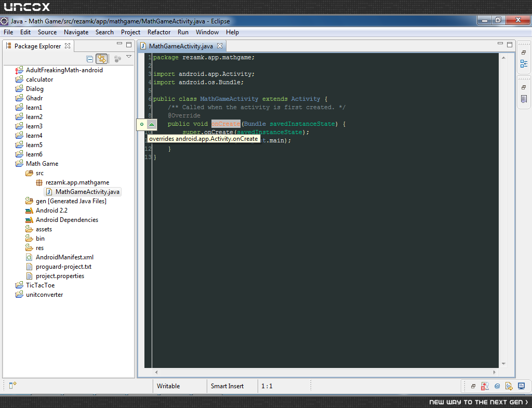
Task: Click Show View as fast view icon
Action: (x=12, y=385)
